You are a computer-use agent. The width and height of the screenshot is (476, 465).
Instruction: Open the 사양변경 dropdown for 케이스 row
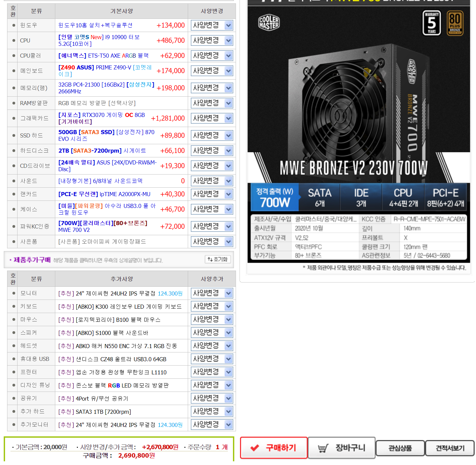tap(212, 209)
